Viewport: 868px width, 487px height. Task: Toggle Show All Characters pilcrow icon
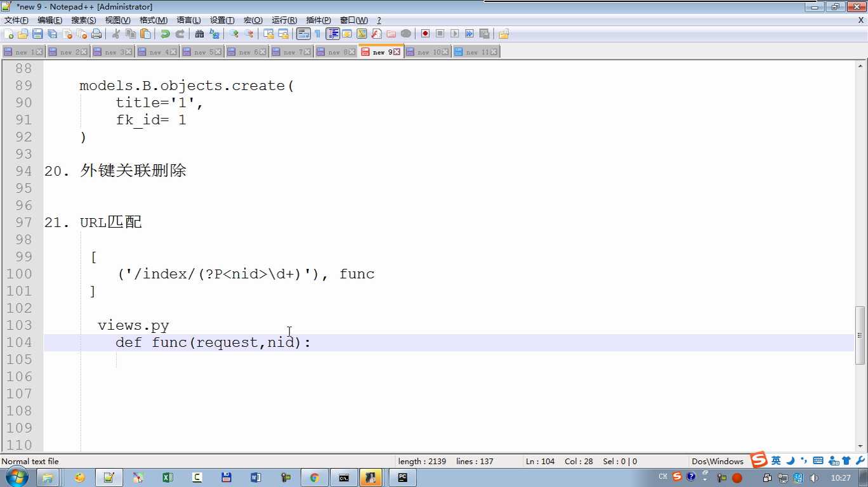[318, 34]
